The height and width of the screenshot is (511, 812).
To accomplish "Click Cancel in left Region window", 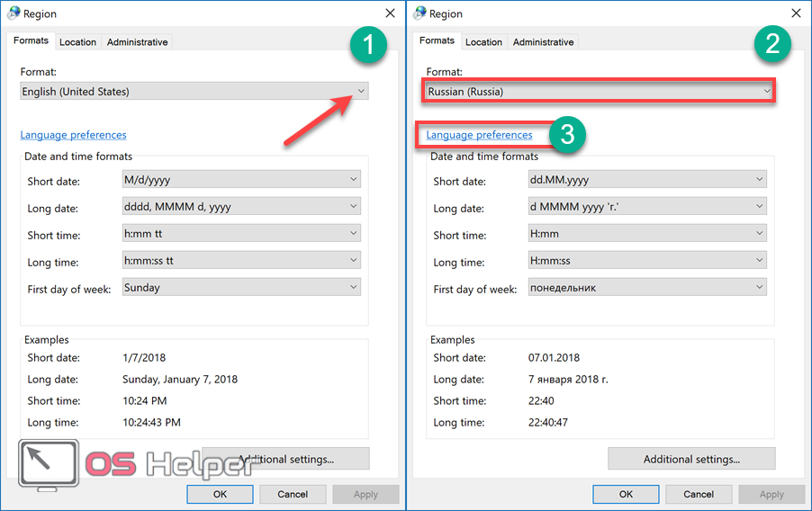I will 293,494.
